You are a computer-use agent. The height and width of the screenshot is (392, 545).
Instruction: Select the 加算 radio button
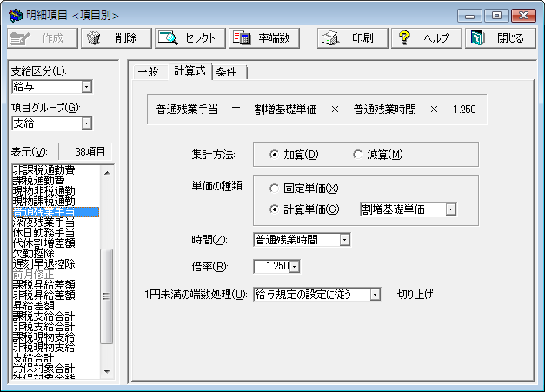point(275,155)
